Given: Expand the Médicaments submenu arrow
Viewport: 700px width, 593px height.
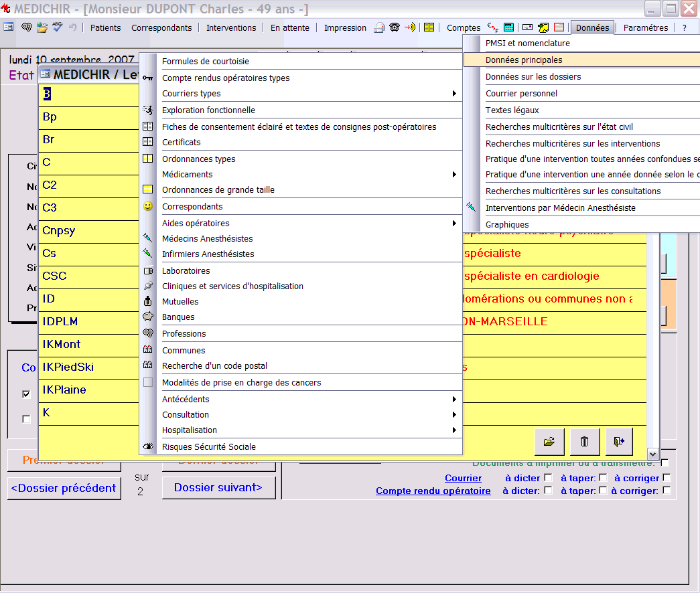Looking at the screenshot, I should [454, 174].
